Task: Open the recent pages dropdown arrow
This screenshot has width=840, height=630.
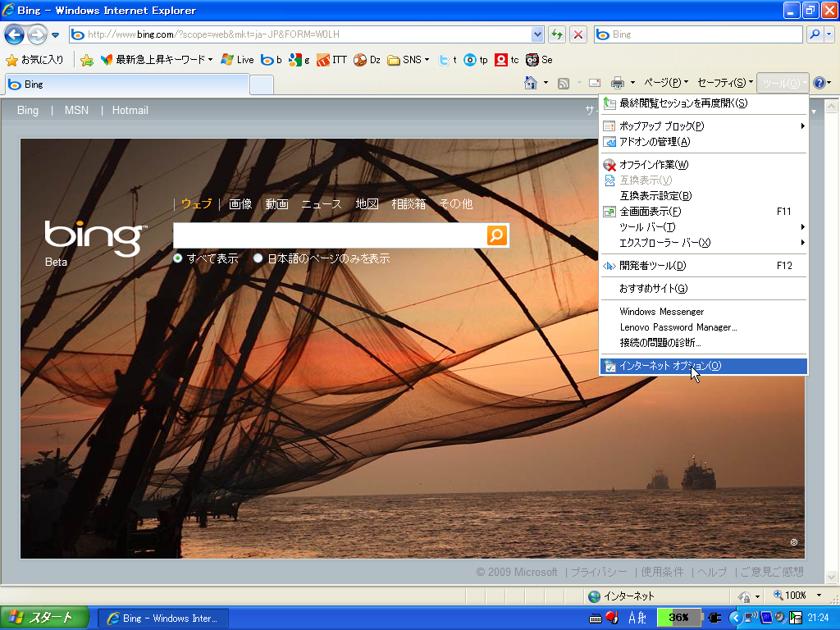Action: pos(55,35)
